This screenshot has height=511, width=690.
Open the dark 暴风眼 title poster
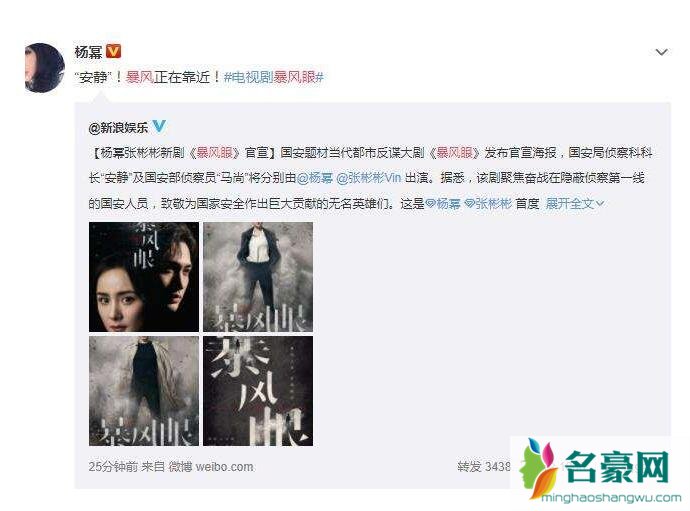pos(258,391)
